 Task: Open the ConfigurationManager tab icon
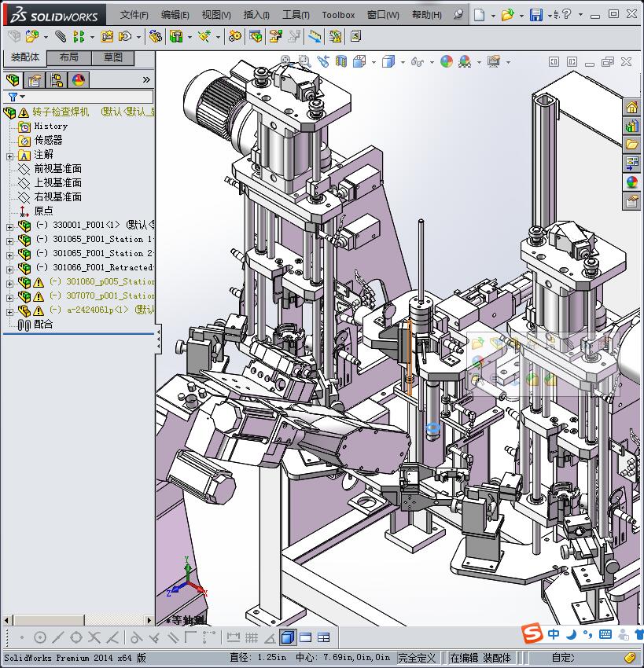57,80
